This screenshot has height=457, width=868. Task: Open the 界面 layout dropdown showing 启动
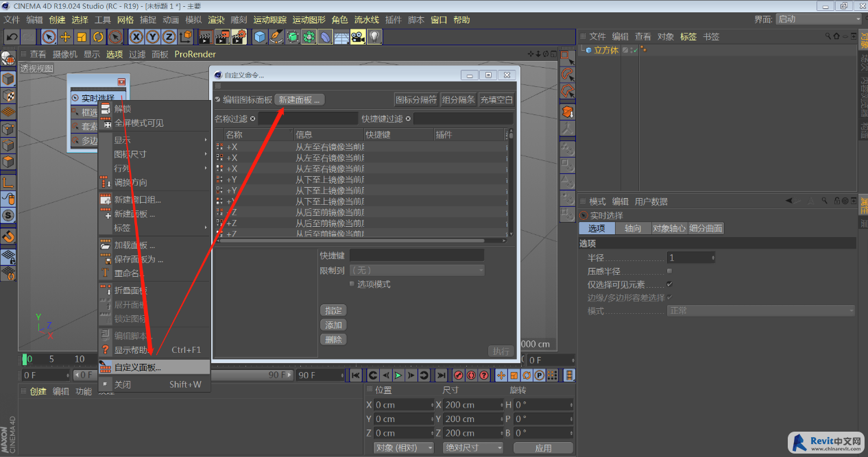click(x=818, y=19)
